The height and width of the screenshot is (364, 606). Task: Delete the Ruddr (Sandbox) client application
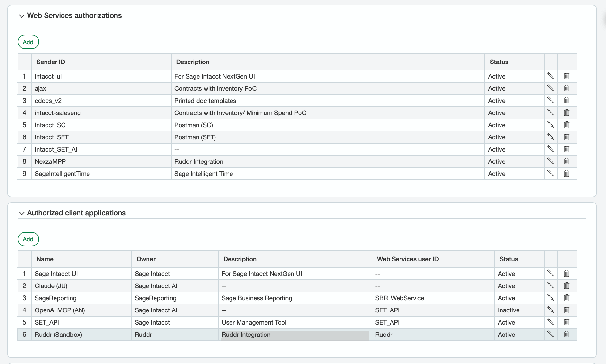click(x=567, y=334)
